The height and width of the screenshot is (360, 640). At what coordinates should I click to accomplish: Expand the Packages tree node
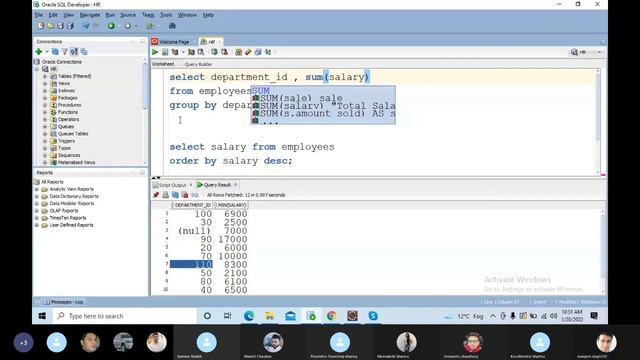coord(45,98)
